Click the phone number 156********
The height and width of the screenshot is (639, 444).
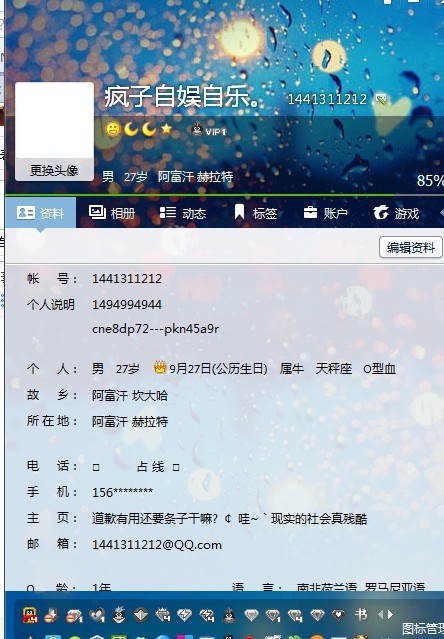(x=122, y=492)
